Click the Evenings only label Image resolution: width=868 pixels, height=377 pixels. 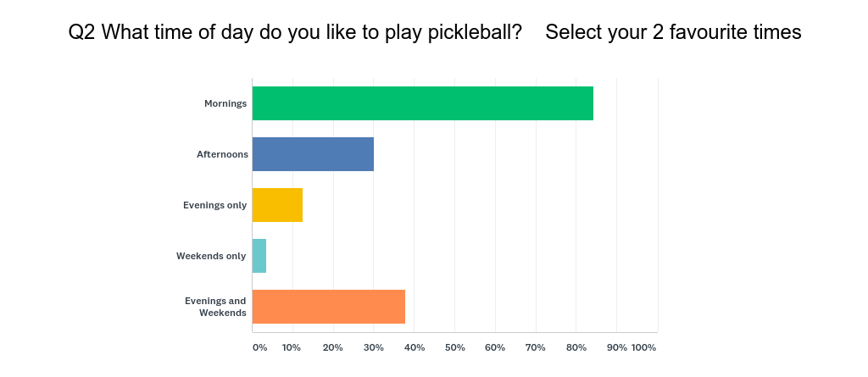(x=214, y=205)
